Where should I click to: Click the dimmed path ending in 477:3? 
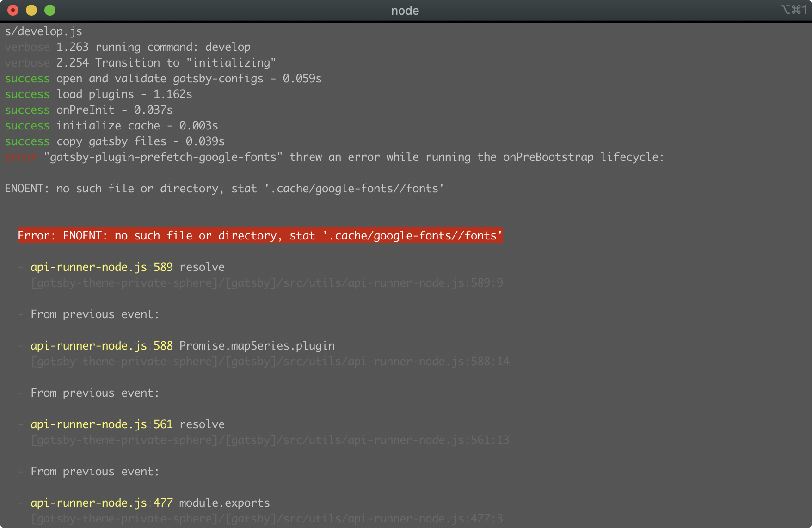[x=267, y=519]
